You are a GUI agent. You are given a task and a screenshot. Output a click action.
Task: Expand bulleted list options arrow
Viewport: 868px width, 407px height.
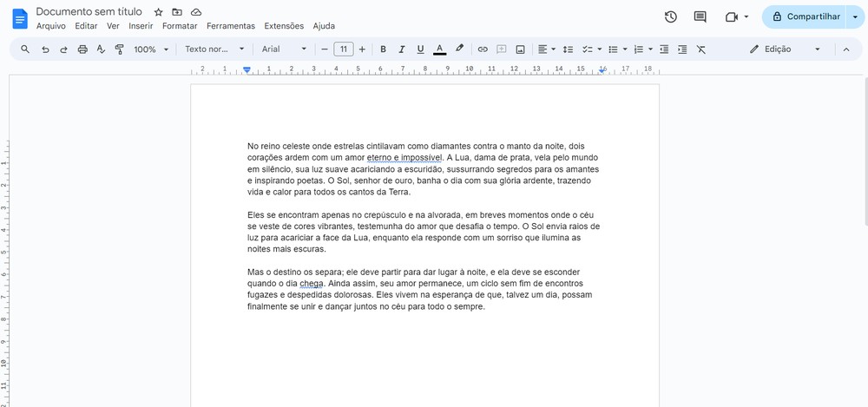625,49
